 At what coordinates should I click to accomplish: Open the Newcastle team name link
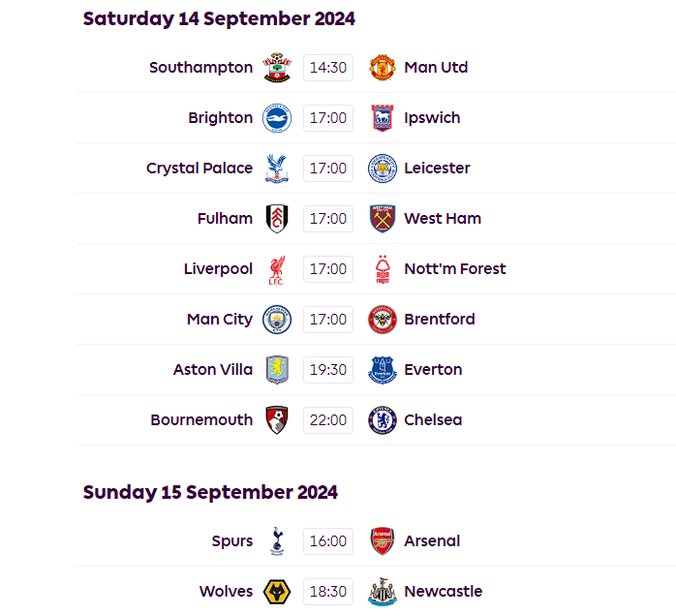point(444,592)
